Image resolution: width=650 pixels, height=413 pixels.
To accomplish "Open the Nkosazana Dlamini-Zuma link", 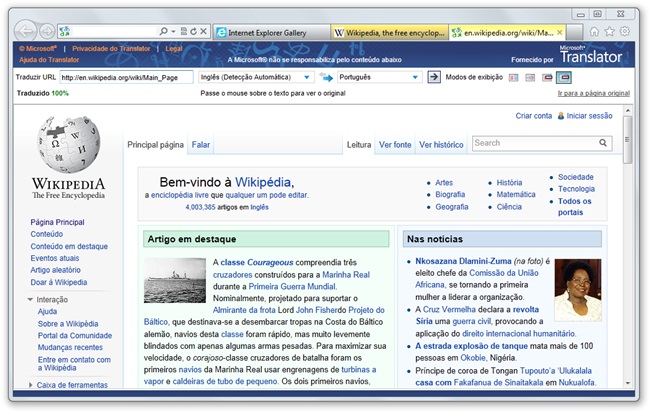I will click(463, 261).
